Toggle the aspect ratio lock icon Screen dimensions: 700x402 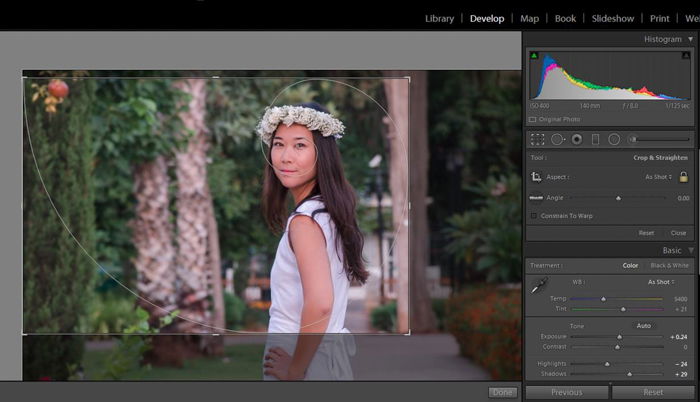point(683,176)
